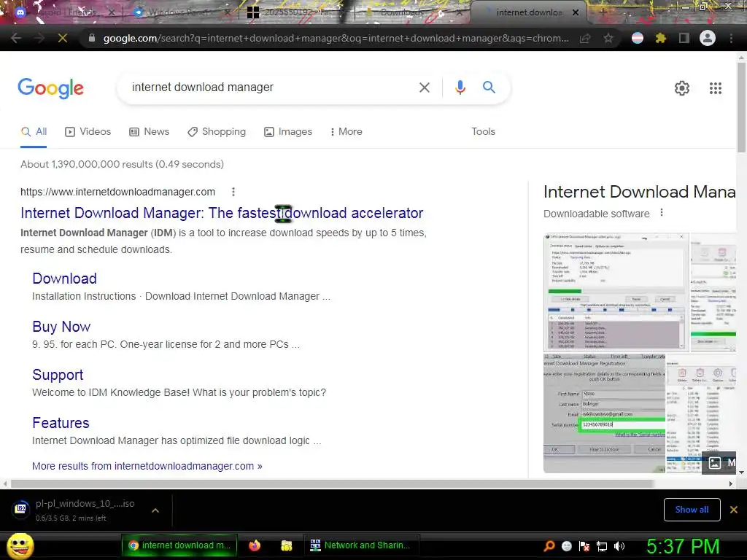Go to the Google logo homepage

click(50, 88)
